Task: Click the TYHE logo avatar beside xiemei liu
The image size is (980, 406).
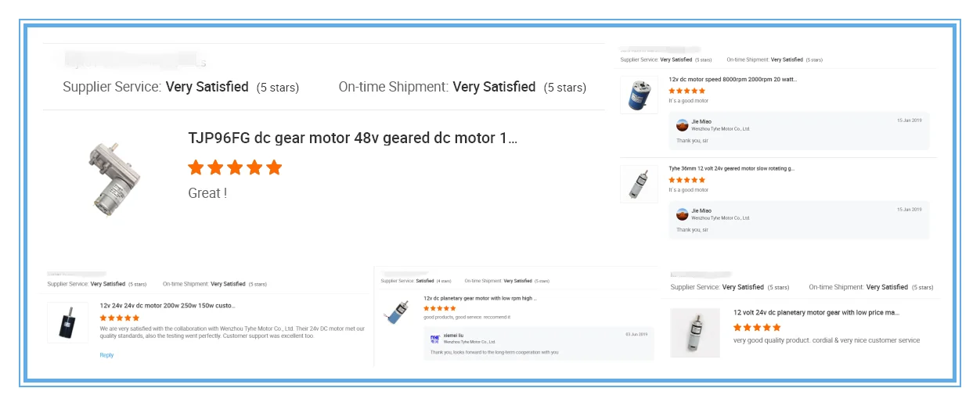Action: point(435,339)
